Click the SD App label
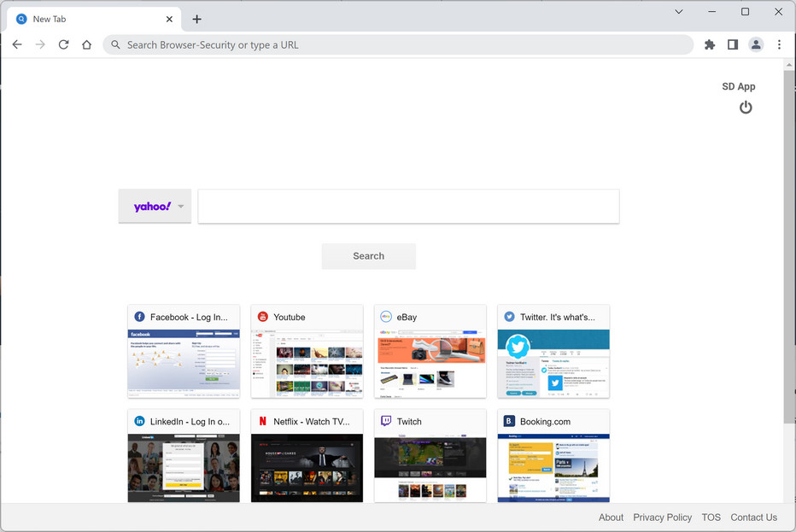The height and width of the screenshot is (532, 796). [739, 86]
